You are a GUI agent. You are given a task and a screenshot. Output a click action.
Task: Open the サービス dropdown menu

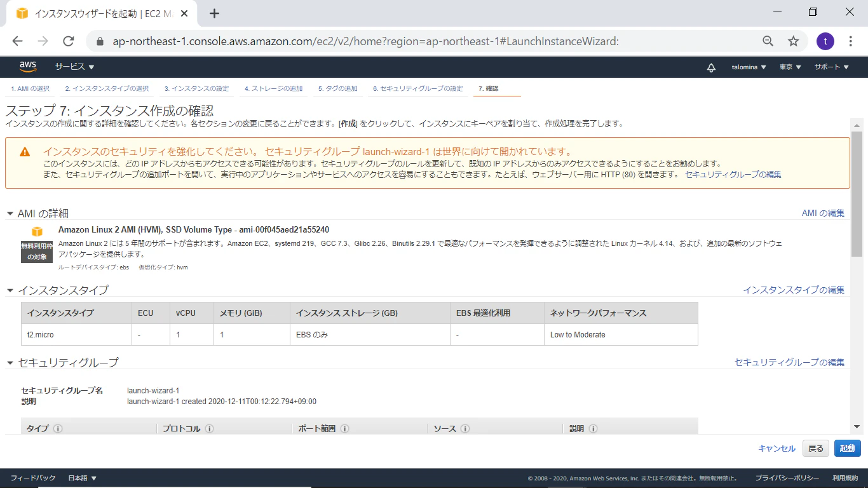tap(74, 67)
